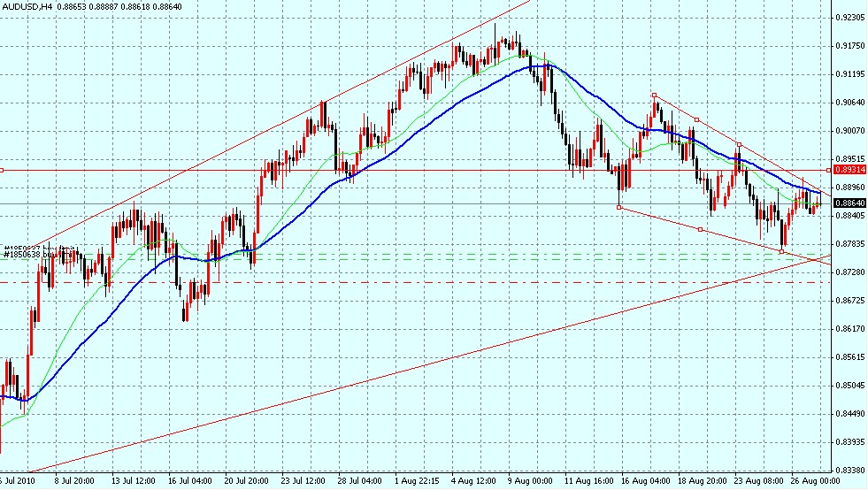Click the 0.90070 price scale label
868x490 pixels.
(x=849, y=131)
